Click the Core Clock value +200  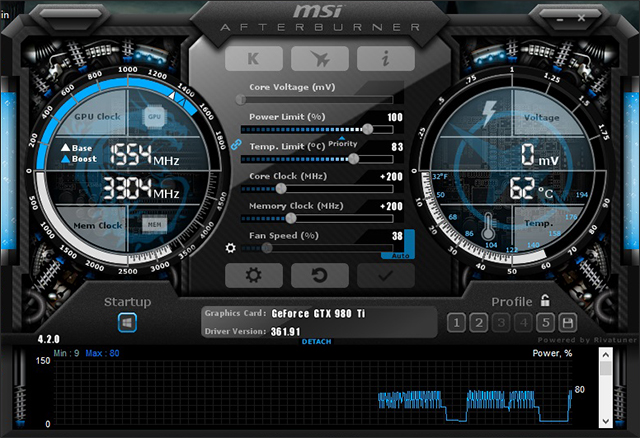click(391, 177)
